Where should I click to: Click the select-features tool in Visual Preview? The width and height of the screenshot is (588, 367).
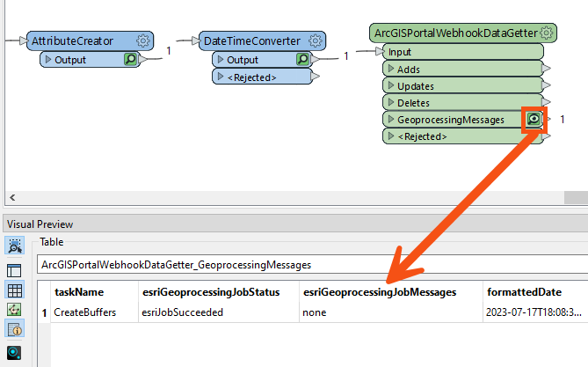(x=15, y=246)
